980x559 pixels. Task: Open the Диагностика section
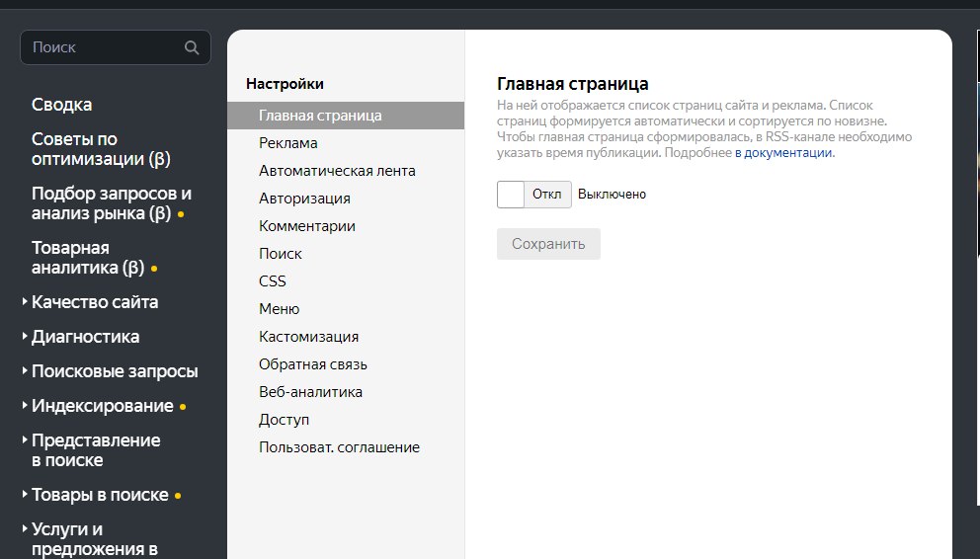[x=86, y=337]
